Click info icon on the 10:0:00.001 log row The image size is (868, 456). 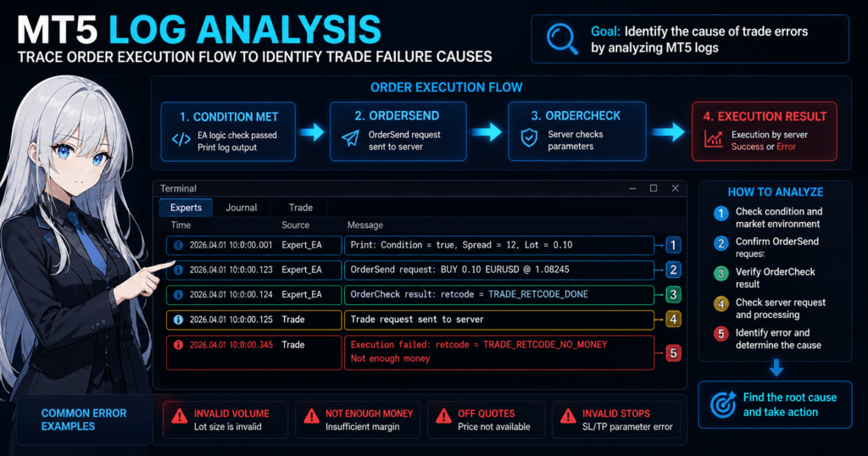[178, 245]
